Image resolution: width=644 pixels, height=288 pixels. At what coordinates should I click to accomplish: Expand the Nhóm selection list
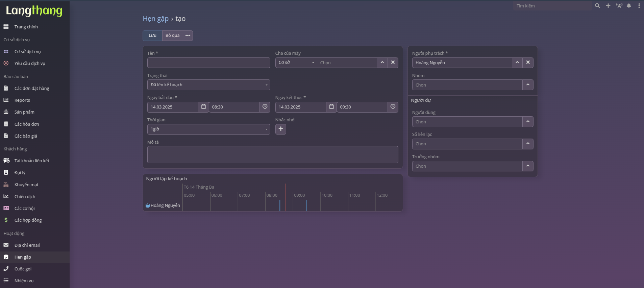pos(528,85)
